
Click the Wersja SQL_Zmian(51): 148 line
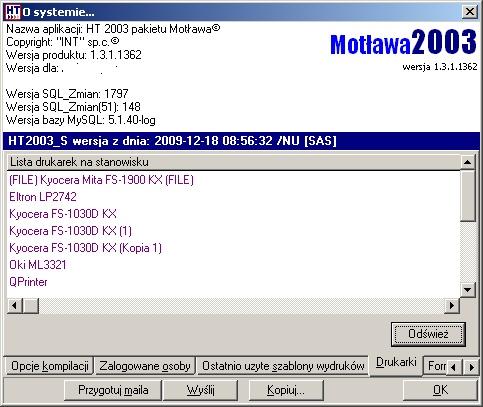[73, 107]
